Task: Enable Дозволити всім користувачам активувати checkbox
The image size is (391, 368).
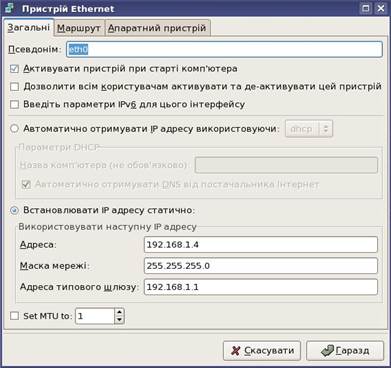Action: click(14, 87)
